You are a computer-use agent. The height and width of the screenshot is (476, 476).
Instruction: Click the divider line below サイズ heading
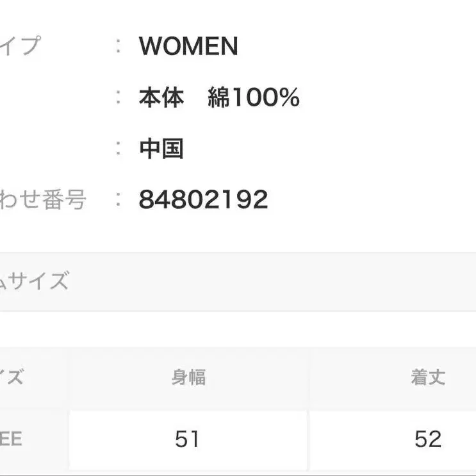pos(238,311)
